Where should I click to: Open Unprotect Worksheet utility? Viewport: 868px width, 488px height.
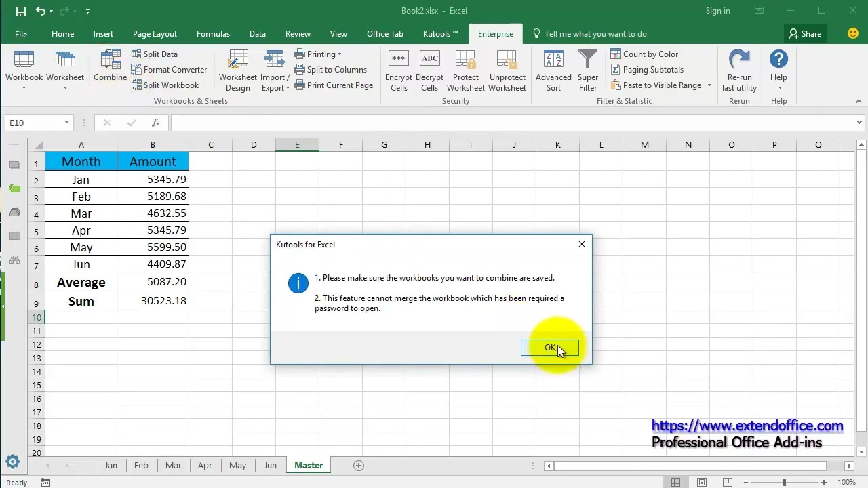pyautogui.click(x=507, y=70)
